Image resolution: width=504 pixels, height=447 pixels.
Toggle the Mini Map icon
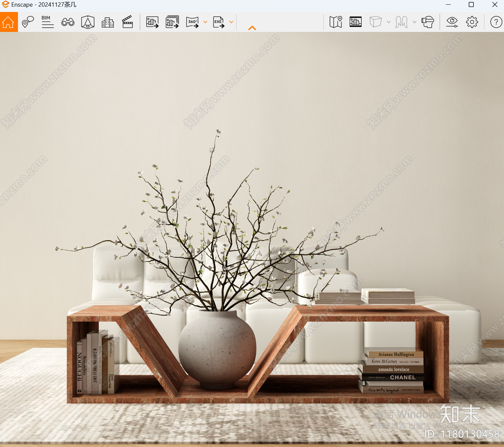pos(336,22)
